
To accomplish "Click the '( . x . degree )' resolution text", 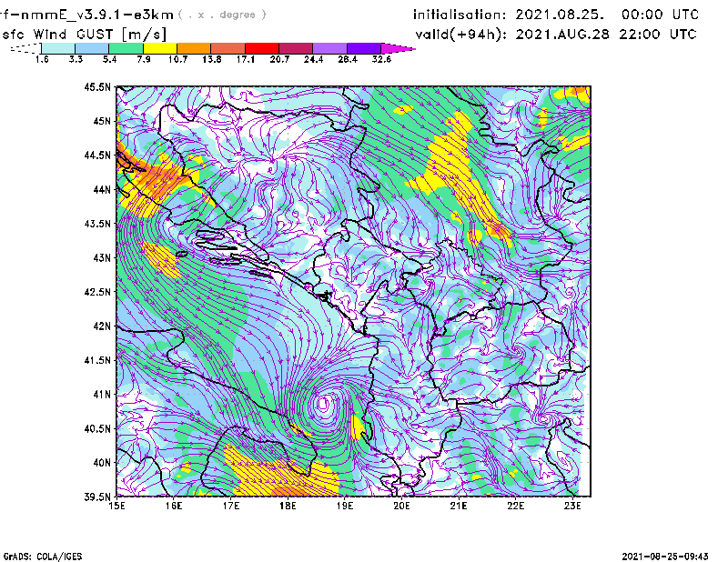I will (222, 15).
